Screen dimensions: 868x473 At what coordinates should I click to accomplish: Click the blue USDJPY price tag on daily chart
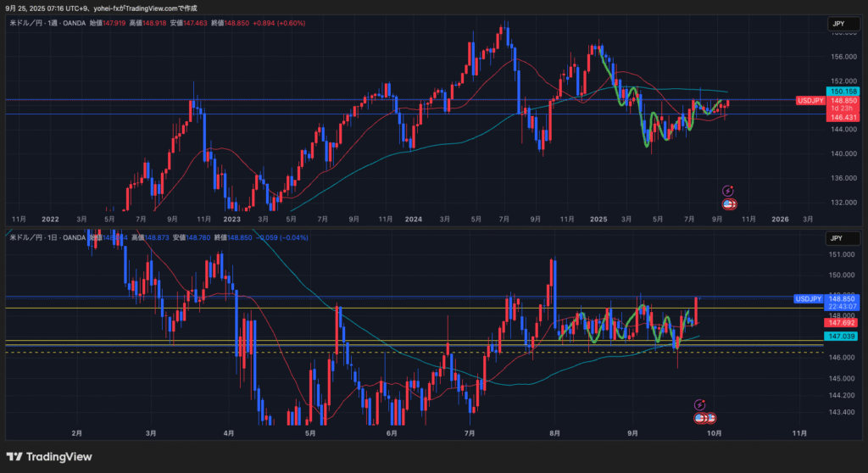point(808,299)
